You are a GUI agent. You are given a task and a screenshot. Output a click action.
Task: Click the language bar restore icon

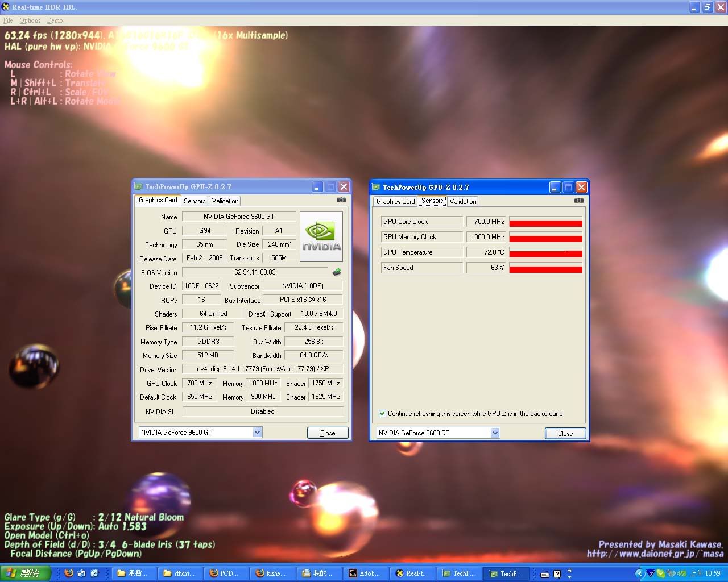point(569,570)
